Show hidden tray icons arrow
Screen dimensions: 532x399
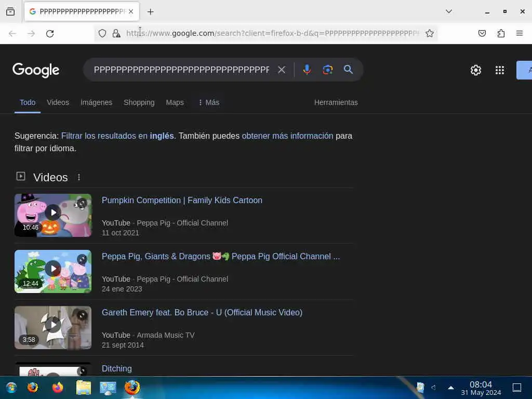(x=451, y=388)
